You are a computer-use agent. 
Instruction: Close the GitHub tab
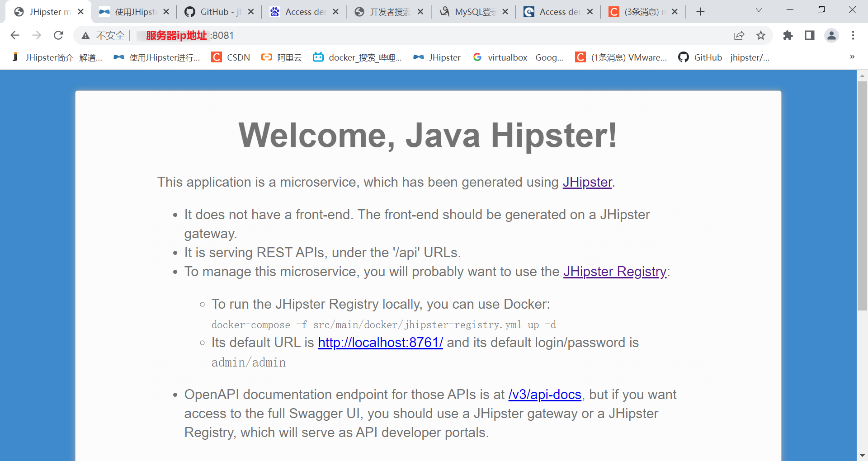coord(251,12)
